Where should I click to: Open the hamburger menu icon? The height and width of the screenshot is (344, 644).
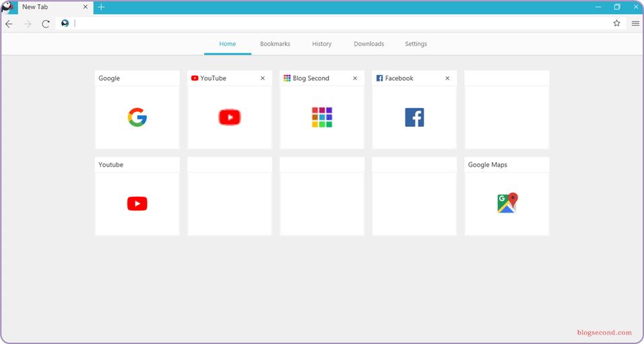pos(635,24)
